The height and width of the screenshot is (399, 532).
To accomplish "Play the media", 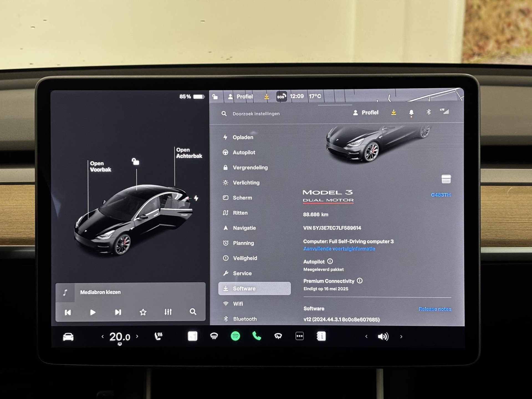I will (x=93, y=312).
